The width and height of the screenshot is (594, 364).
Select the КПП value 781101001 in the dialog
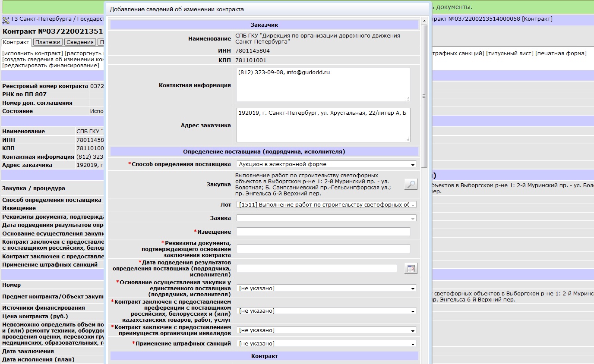pos(251,60)
